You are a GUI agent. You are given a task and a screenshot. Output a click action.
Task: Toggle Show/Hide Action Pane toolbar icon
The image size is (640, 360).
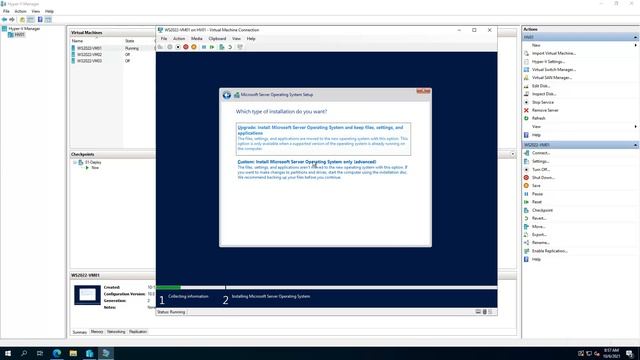(x=48, y=20)
